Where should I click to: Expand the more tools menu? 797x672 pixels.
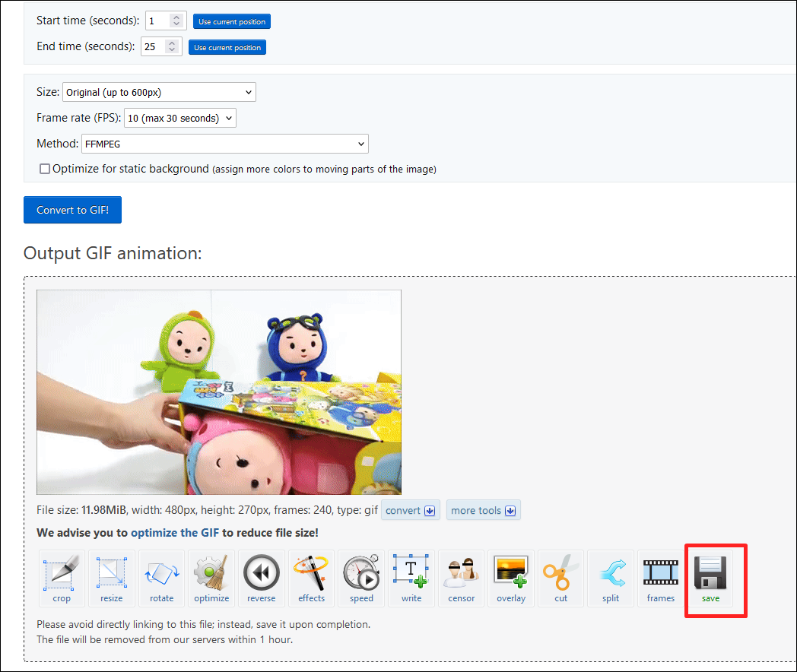pyautogui.click(x=484, y=511)
